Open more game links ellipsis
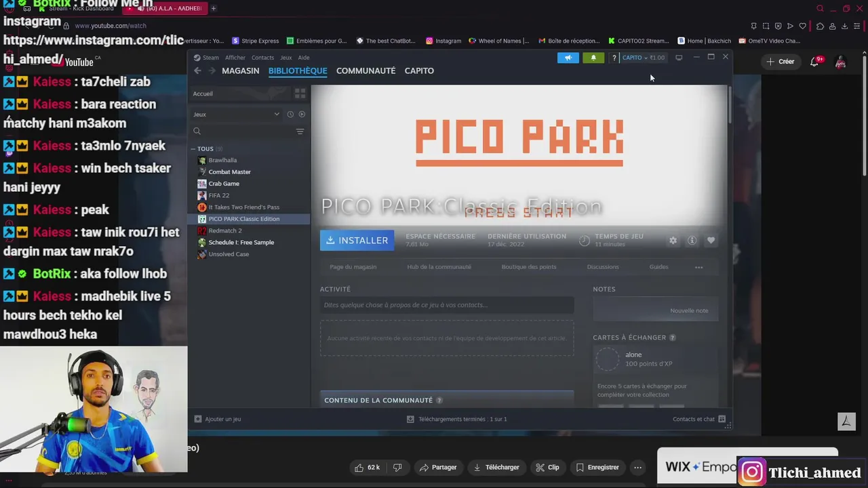 click(x=699, y=267)
